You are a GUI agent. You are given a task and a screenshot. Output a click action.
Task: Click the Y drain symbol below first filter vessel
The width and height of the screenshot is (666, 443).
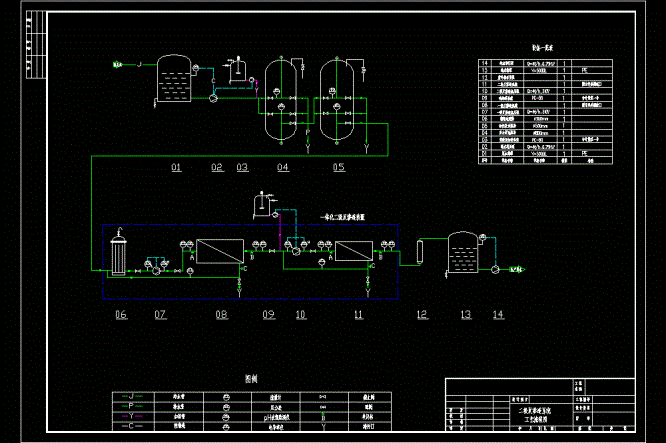(x=308, y=148)
